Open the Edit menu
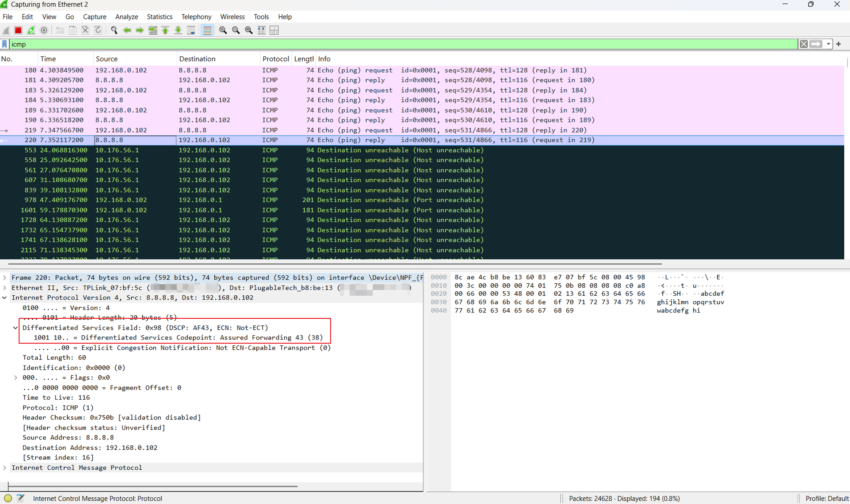The width and height of the screenshot is (850, 504). coord(27,17)
